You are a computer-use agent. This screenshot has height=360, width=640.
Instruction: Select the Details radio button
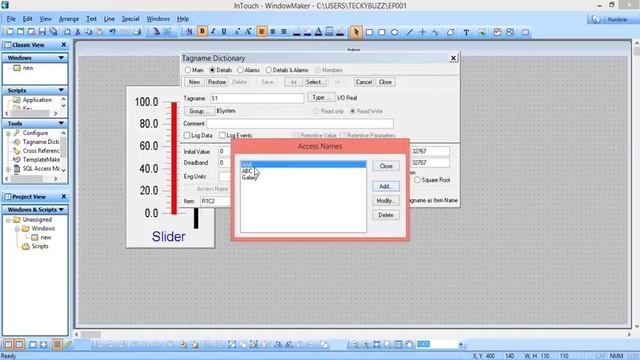click(x=212, y=70)
